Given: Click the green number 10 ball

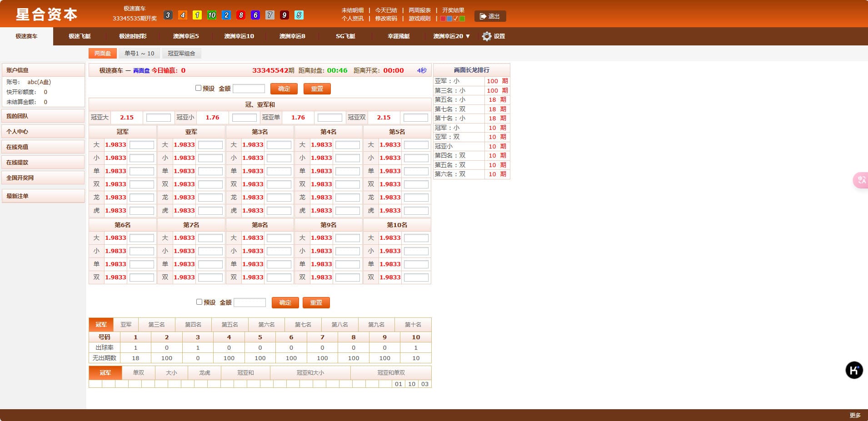Looking at the screenshot, I should [211, 15].
